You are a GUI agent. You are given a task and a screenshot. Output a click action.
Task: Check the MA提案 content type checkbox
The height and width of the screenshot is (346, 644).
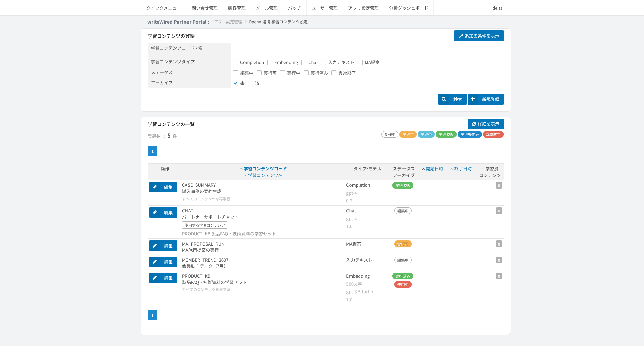[360, 62]
